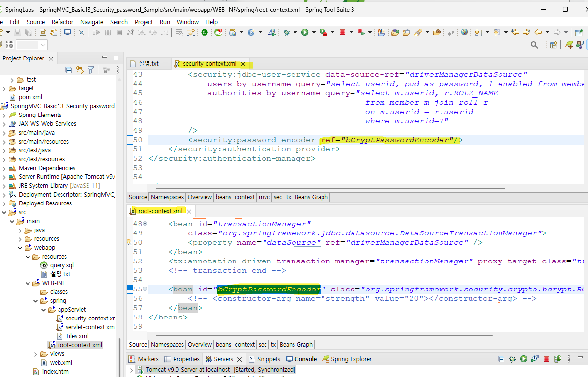This screenshot has height=377, width=588.
Task: Open the Refactor menu
Action: (x=62, y=22)
